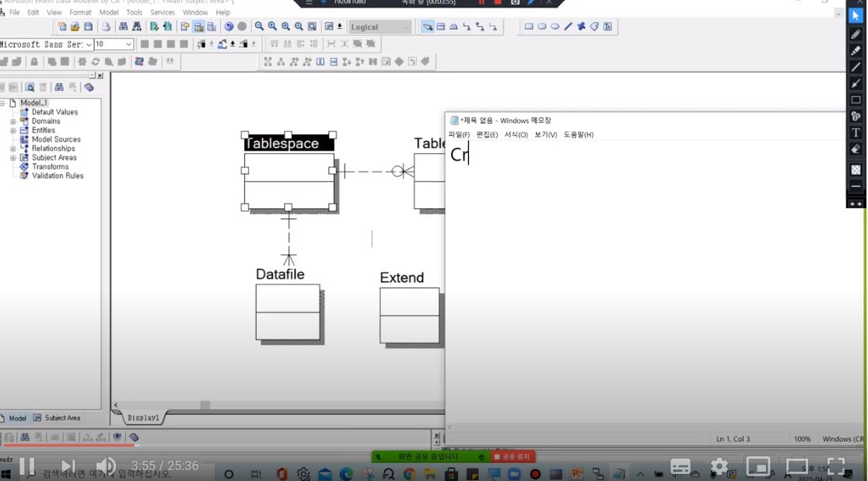Screen dimensions: 868x481
Task: Select Model Sources in model tree
Action: tap(56, 139)
